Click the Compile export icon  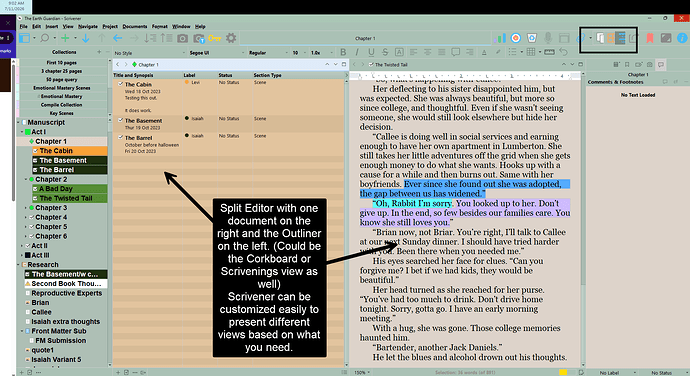[x=633, y=38]
